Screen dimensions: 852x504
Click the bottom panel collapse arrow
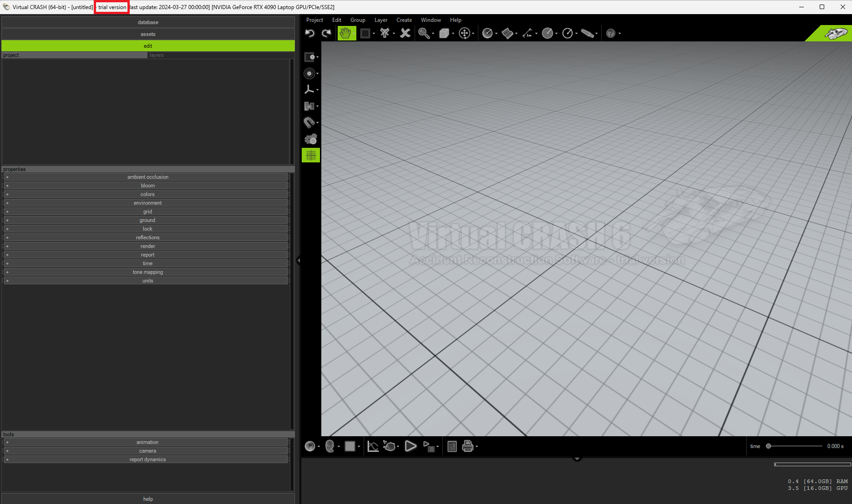pos(577,459)
